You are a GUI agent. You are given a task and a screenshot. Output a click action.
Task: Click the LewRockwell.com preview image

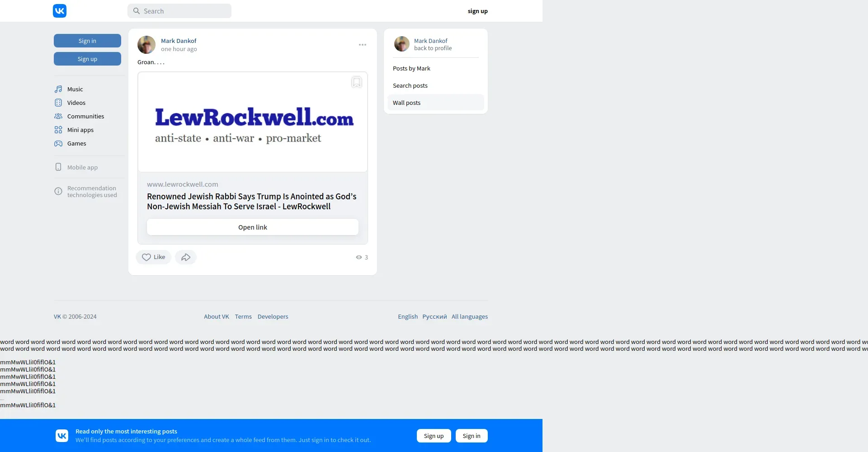pos(253,122)
